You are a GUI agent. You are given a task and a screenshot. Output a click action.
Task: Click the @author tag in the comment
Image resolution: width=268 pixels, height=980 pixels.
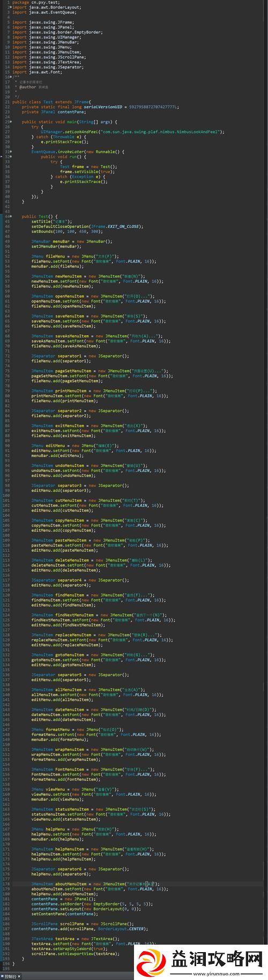click(x=28, y=87)
